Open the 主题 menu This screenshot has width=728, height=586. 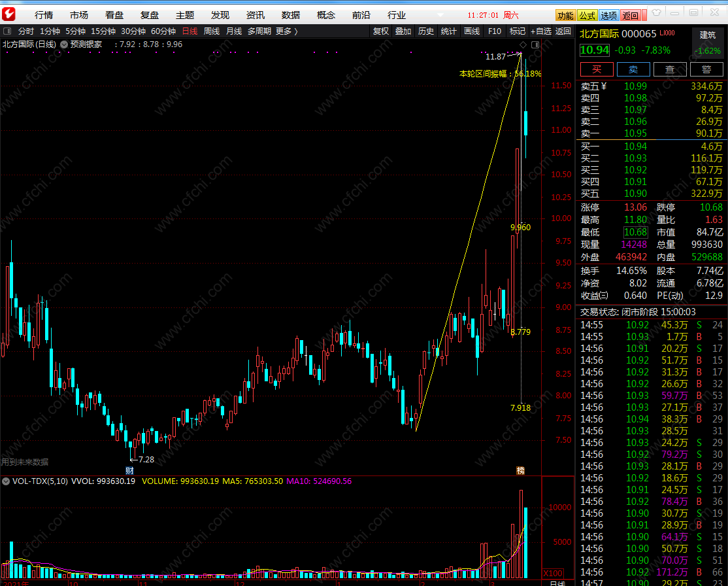pyautogui.click(x=185, y=15)
